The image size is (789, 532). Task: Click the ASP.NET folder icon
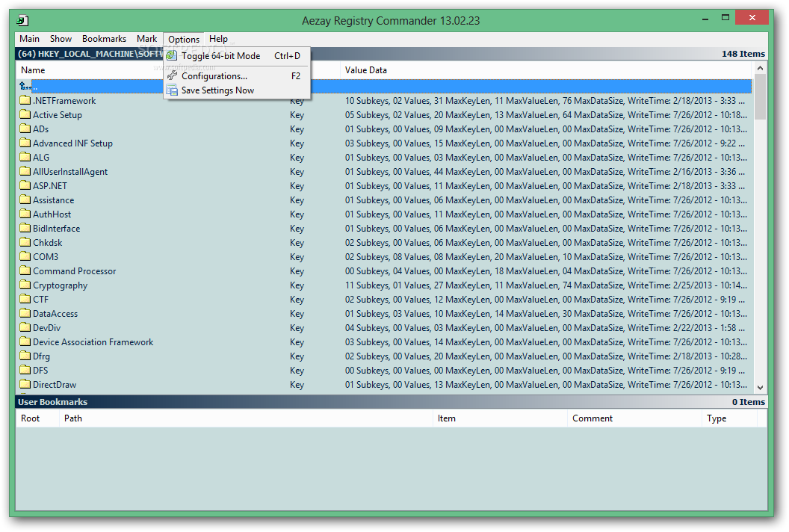tap(25, 185)
